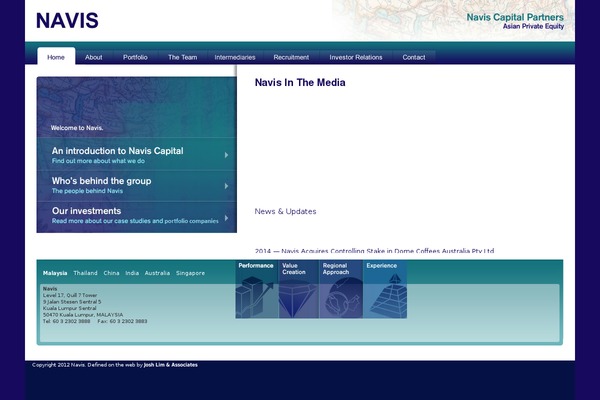Click the NAVIS logo
The image size is (600, 400).
(x=67, y=21)
